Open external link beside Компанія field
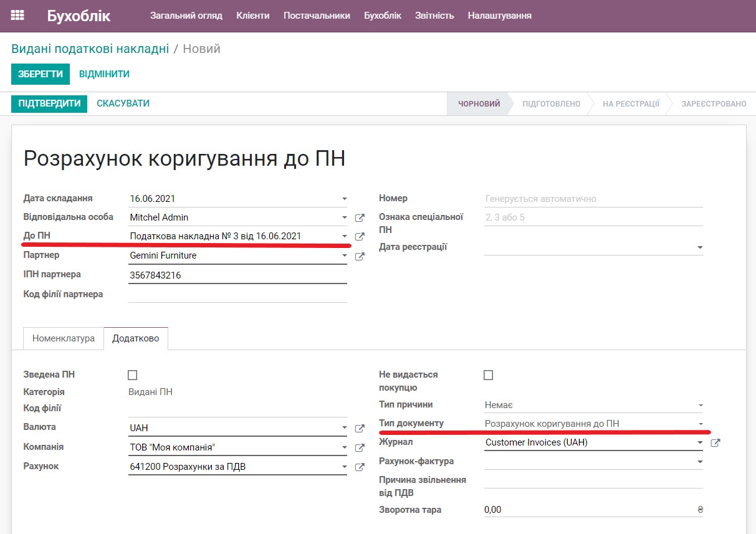Viewport: 756px width, 534px height. [360, 447]
